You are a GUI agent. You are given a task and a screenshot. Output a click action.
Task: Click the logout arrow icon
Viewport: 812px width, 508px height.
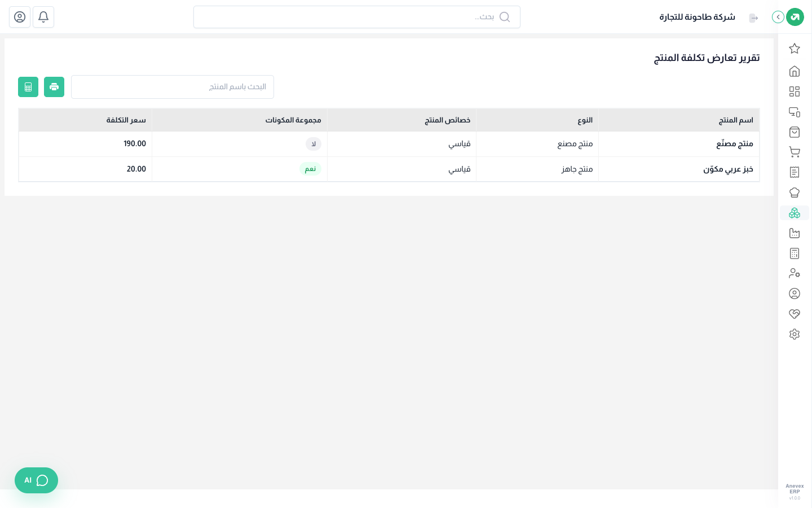click(x=754, y=18)
